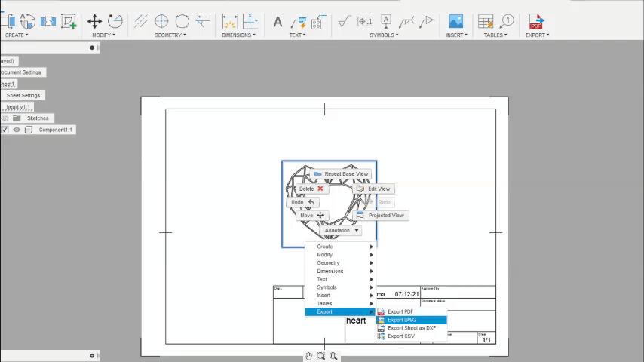
Task: Open the INSERT dropdown menu
Action: click(x=457, y=35)
